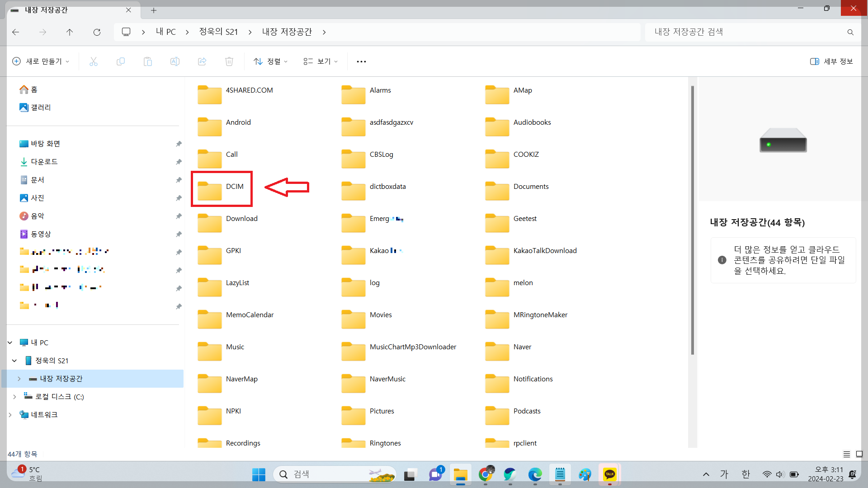Image resolution: width=868 pixels, height=488 pixels.
Task: Open KakaoTalk from the taskbar
Action: coord(609,474)
